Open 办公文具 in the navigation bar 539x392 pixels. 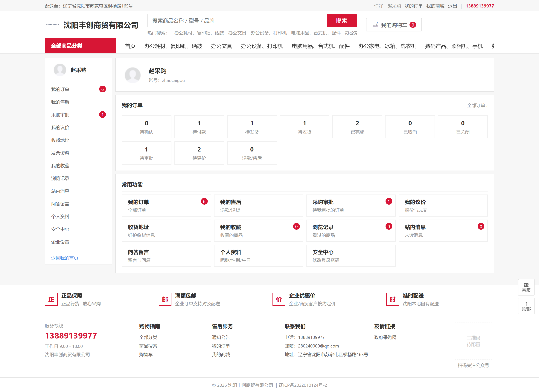tap(221, 46)
